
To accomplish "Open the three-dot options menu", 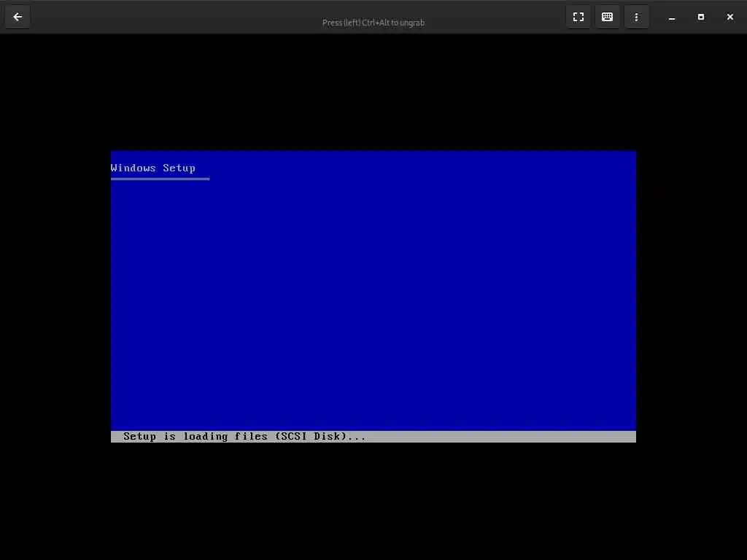I will [636, 17].
